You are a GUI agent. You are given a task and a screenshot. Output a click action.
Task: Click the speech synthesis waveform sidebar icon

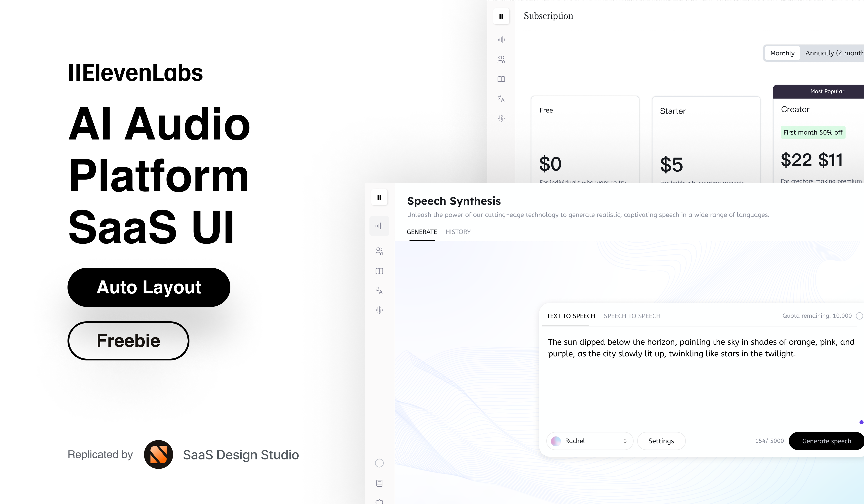pos(379,226)
